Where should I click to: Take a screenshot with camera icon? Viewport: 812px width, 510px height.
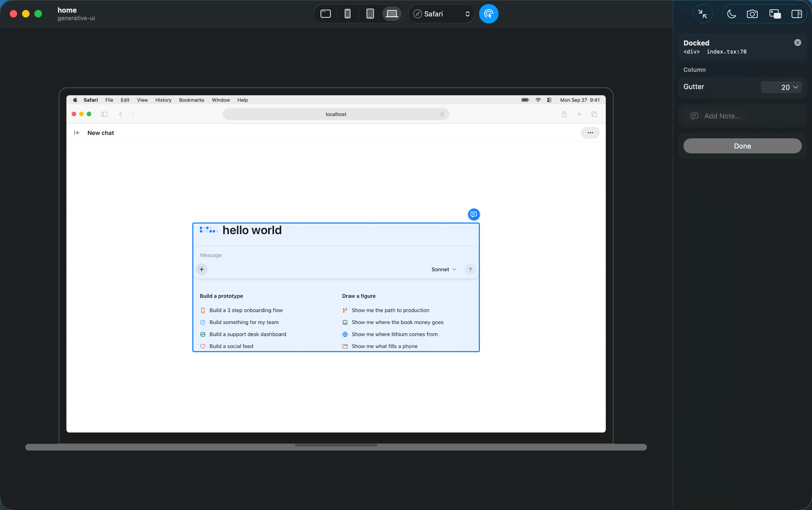tap(752, 14)
